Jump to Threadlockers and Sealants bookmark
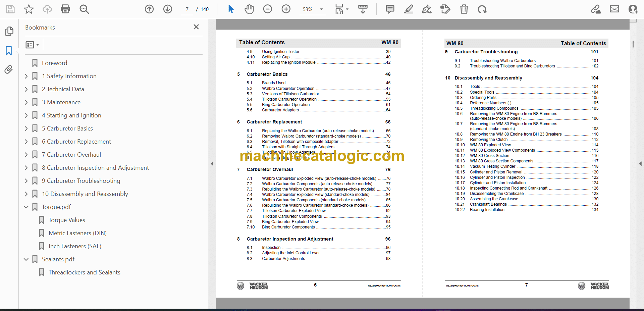The height and width of the screenshot is (311, 644). coord(84,272)
